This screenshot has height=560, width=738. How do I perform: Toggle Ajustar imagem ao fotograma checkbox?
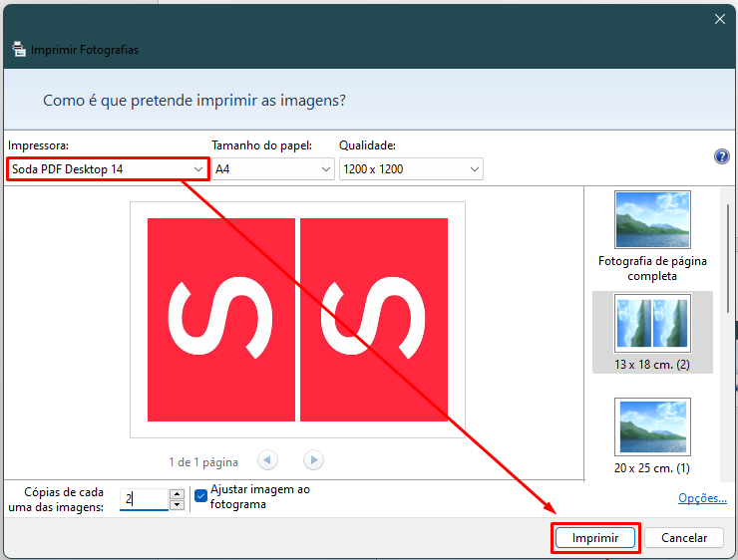(x=200, y=496)
